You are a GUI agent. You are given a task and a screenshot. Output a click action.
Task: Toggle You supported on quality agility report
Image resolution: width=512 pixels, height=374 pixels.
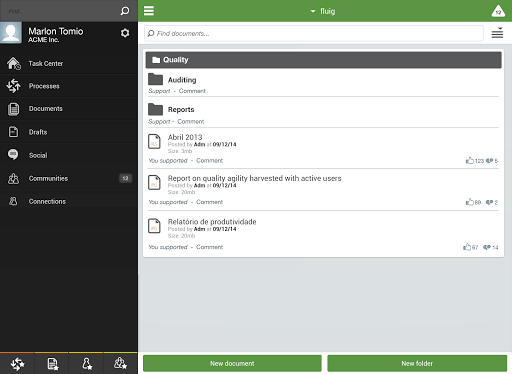point(168,202)
